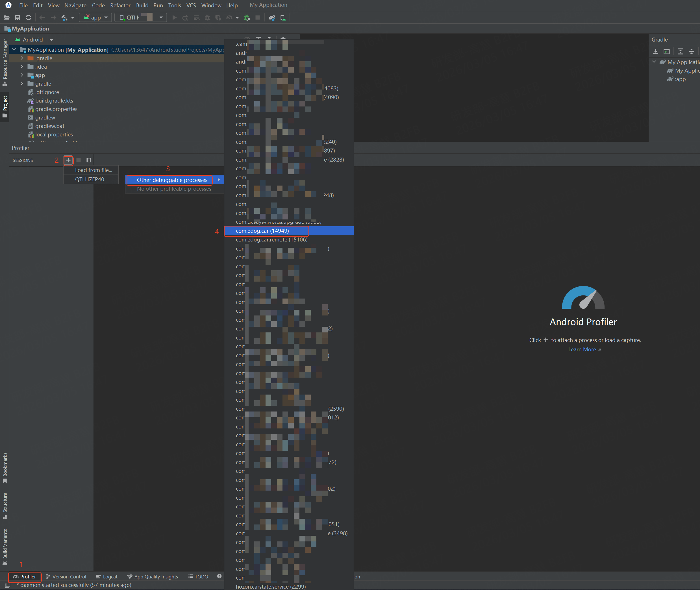The width and height of the screenshot is (700, 590).
Task: Click the Make Project hammer icon
Action: [65, 18]
